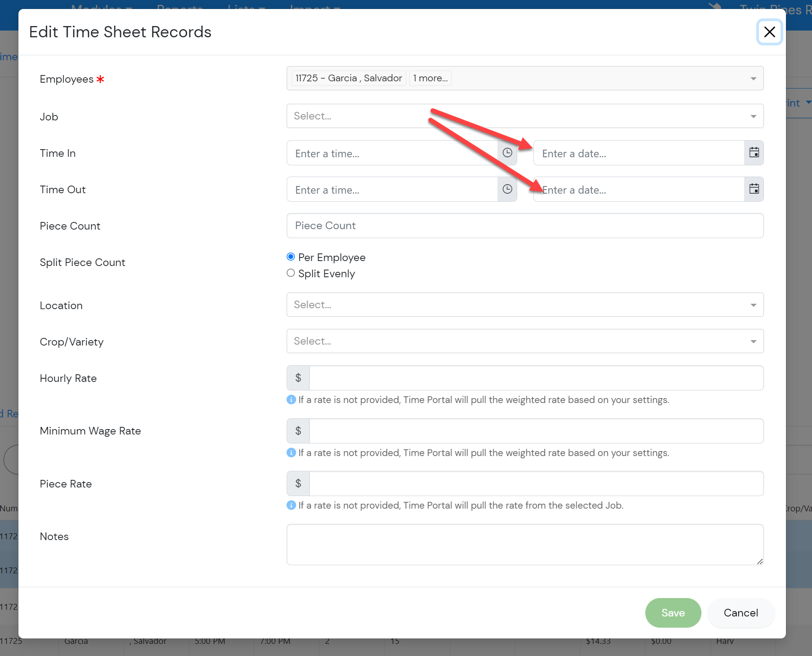Screen dimensions: 812x656
Task: Open the Location select dropdown
Action: (x=524, y=305)
